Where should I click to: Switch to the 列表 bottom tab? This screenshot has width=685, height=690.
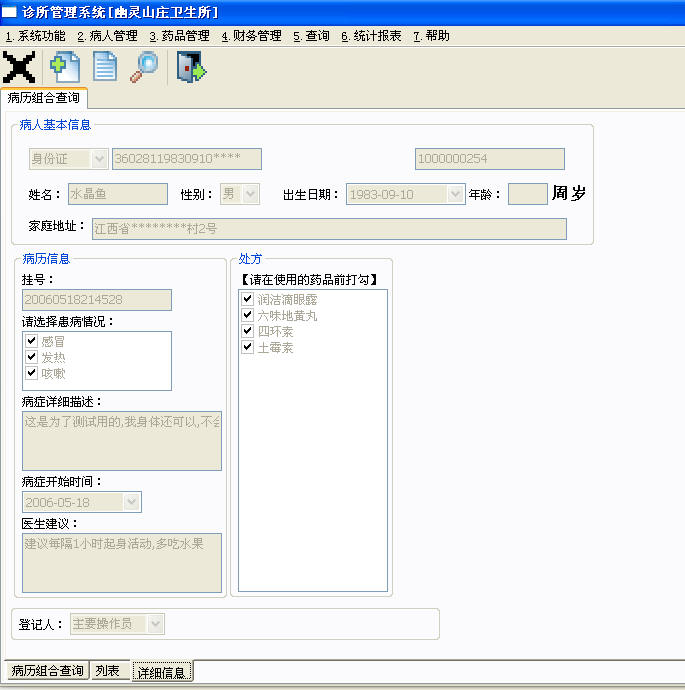point(110,671)
